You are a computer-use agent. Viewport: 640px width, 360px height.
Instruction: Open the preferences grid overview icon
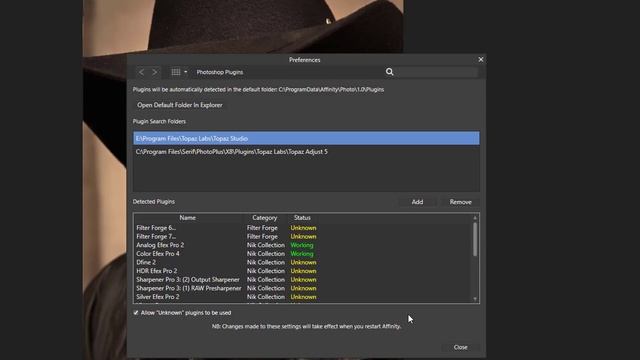(x=176, y=72)
